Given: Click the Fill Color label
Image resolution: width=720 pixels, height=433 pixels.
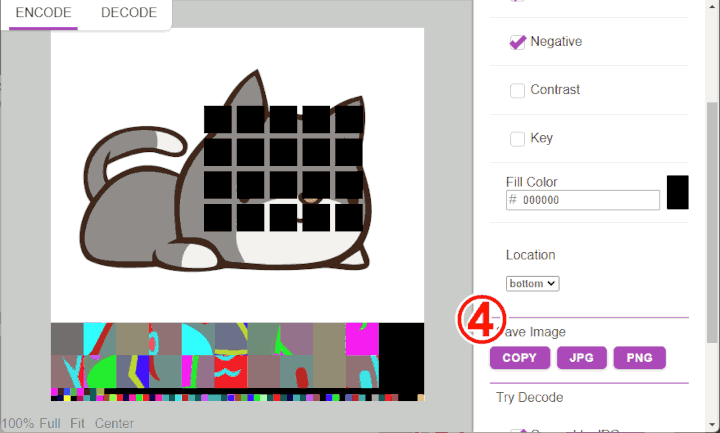Looking at the screenshot, I should (531, 182).
